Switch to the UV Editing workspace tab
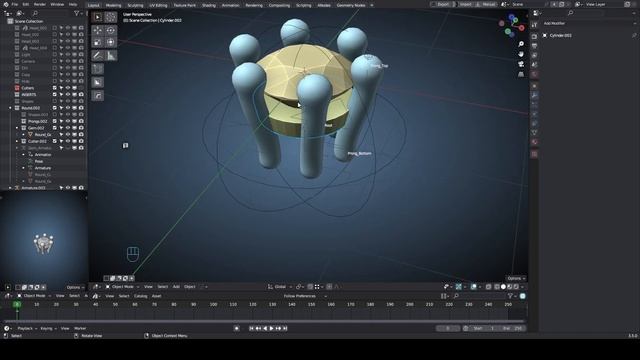This screenshot has height=360, width=640. click(x=158, y=5)
